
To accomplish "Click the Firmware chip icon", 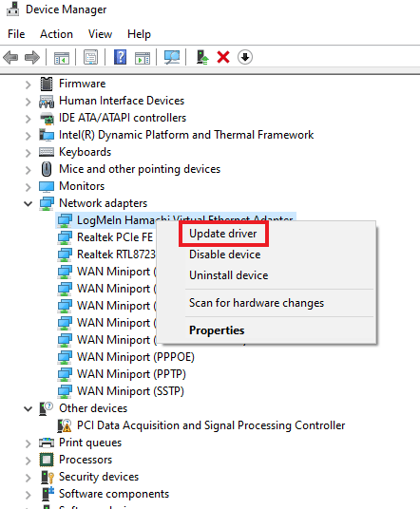I will 47,84.
